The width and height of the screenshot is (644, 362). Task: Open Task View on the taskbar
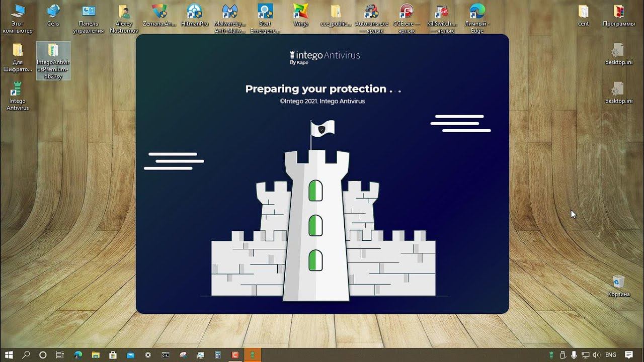pyautogui.click(x=59, y=355)
